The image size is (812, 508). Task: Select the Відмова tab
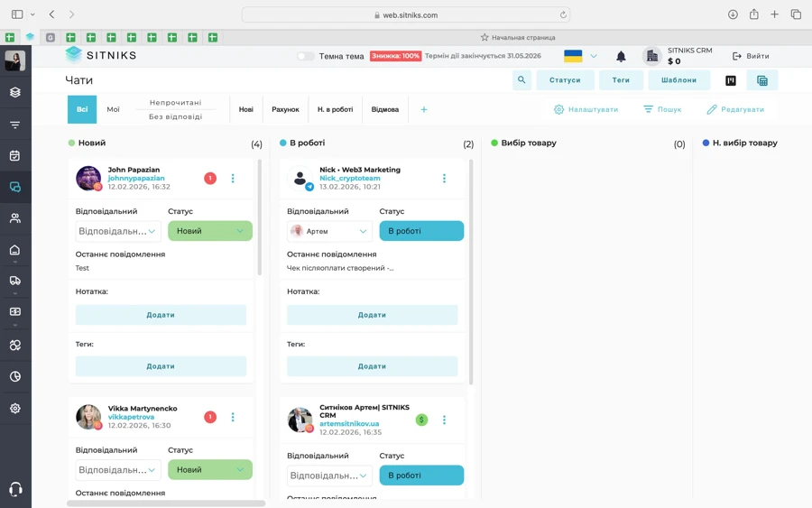point(384,109)
